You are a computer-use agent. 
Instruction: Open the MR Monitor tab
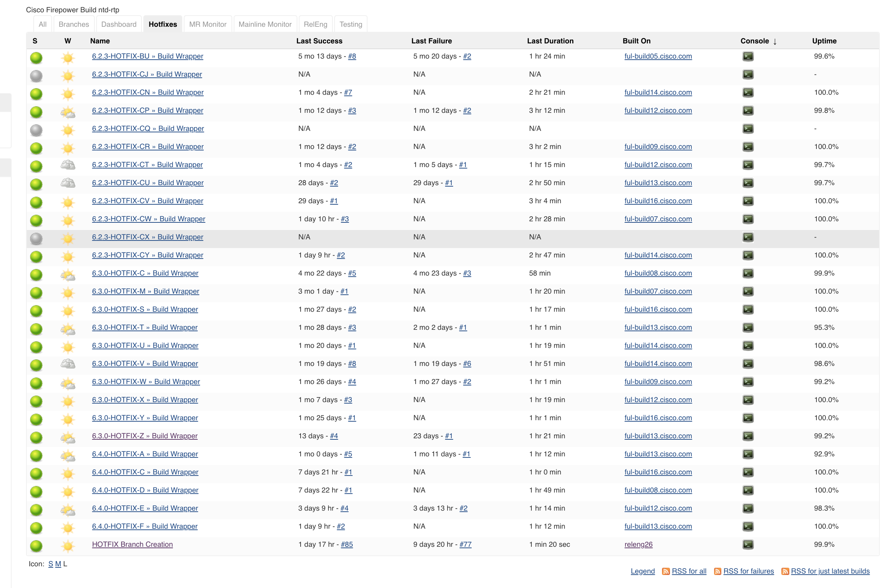click(x=207, y=24)
